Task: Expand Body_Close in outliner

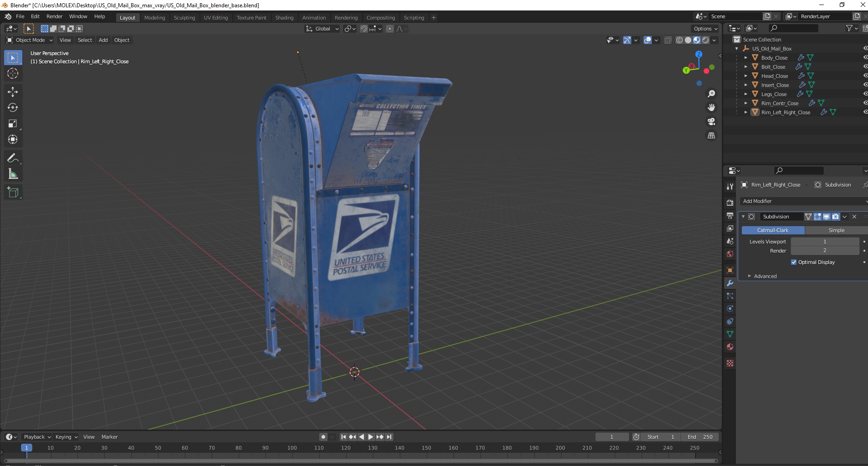Action: (745, 58)
